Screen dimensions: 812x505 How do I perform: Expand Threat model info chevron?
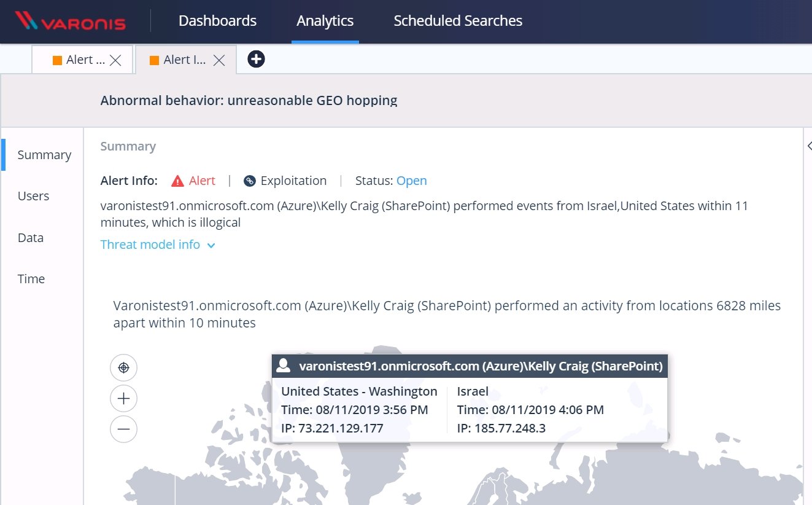coord(211,245)
